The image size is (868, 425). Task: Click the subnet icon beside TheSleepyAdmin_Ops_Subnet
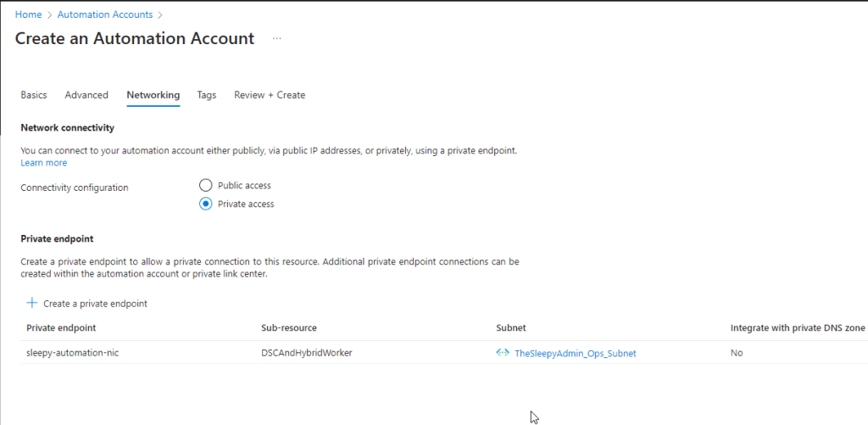pos(503,353)
